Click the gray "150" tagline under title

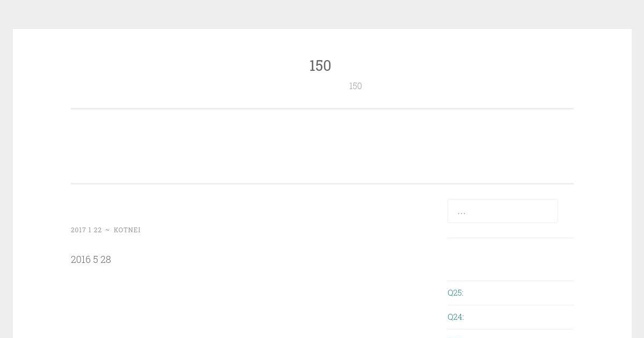coord(355,86)
